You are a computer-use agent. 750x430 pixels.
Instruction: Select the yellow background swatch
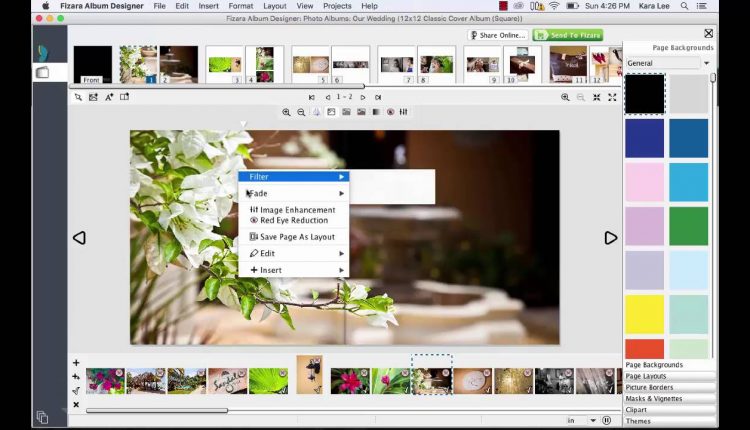click(x=645, y=314)
